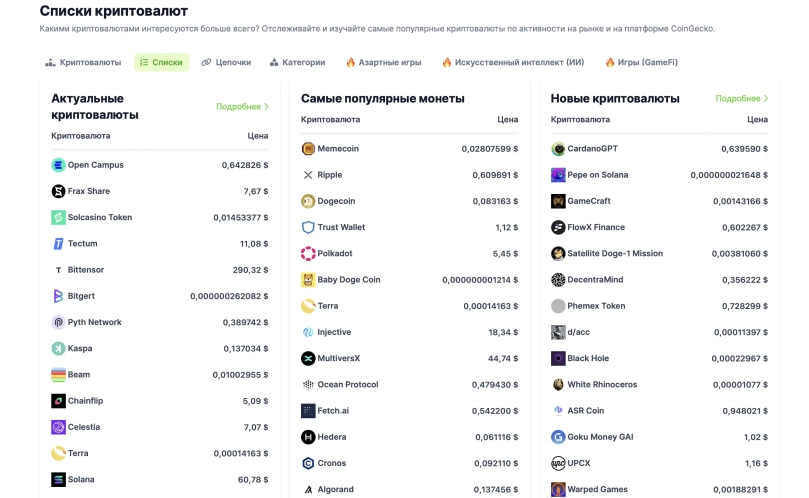The width and height of the screenshot is (809, 498).
Task: Click the Trust Wallet shield icon
Action: 308,227
